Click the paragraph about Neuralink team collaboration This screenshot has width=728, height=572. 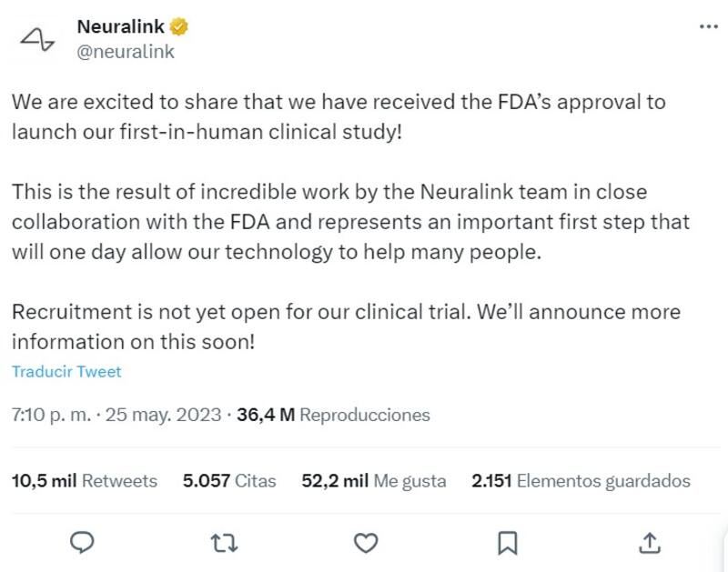coord(350,222)
